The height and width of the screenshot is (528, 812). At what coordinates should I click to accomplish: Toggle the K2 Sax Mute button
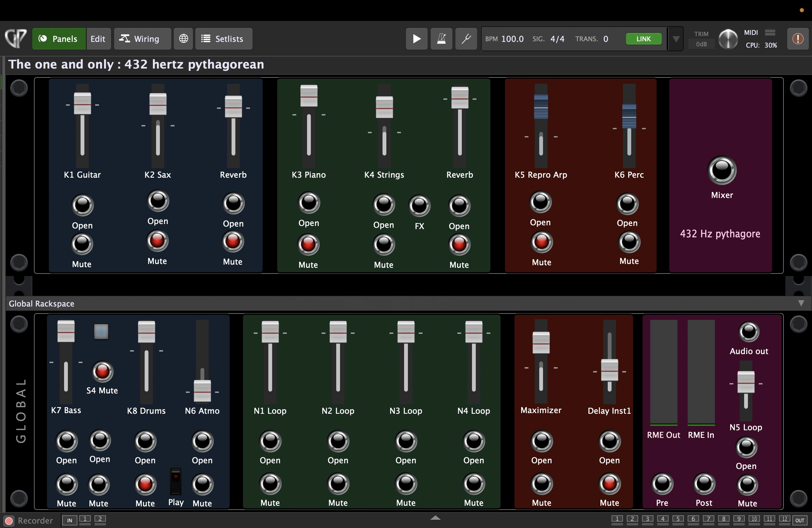tap(157, 241)
